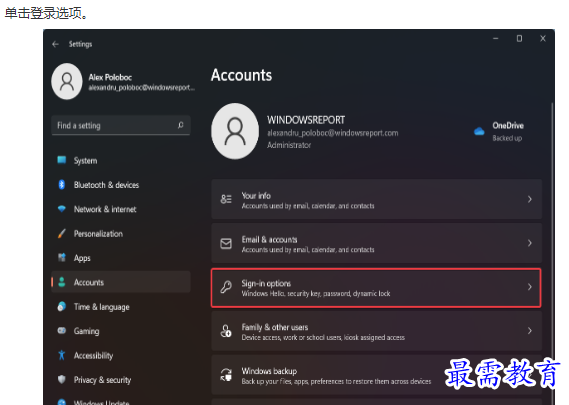The width and height of the screenshot is (569, 405).
Task: Open Privacy & security settings
Action: pyautogui.click(x=121, y=380)
